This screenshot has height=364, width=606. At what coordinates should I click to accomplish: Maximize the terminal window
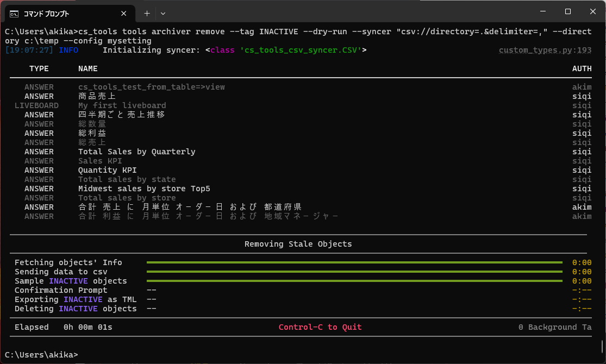click(x=567, y=12)
